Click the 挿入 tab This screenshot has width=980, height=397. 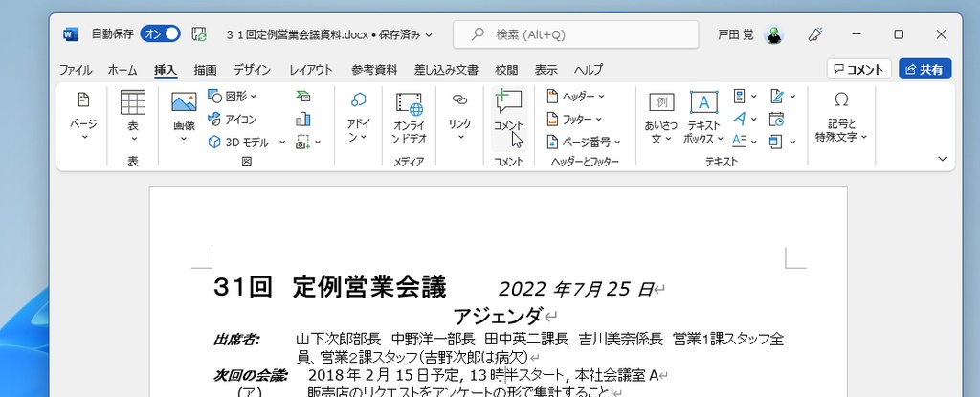point(166,70)
